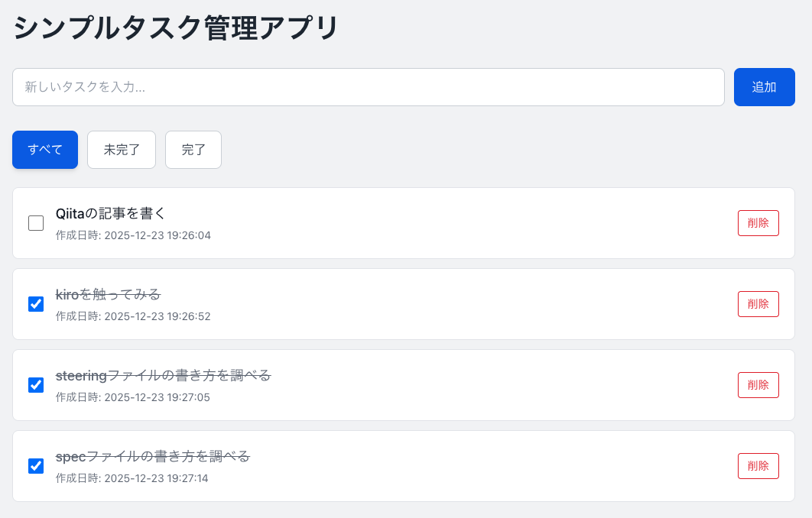Click 削除 for the kiroを触ってみる task

[758, 304]
